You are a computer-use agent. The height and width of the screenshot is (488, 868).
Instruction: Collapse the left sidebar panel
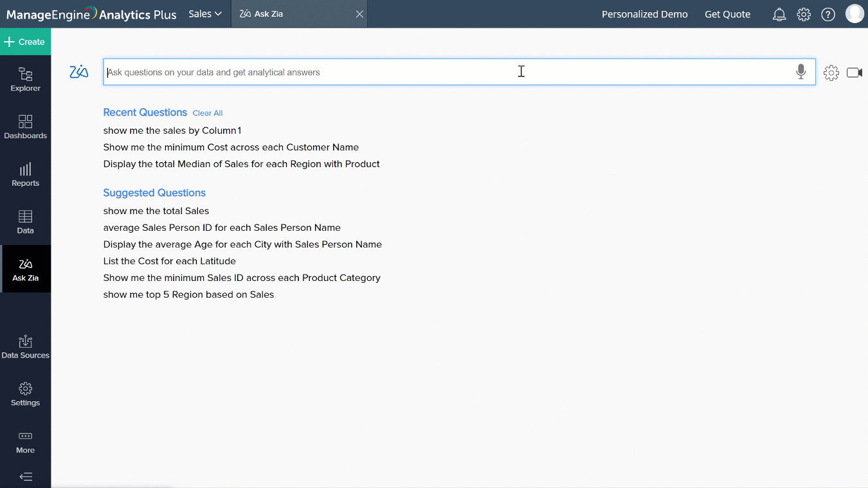pyautogui.click(x=26, y=476)
